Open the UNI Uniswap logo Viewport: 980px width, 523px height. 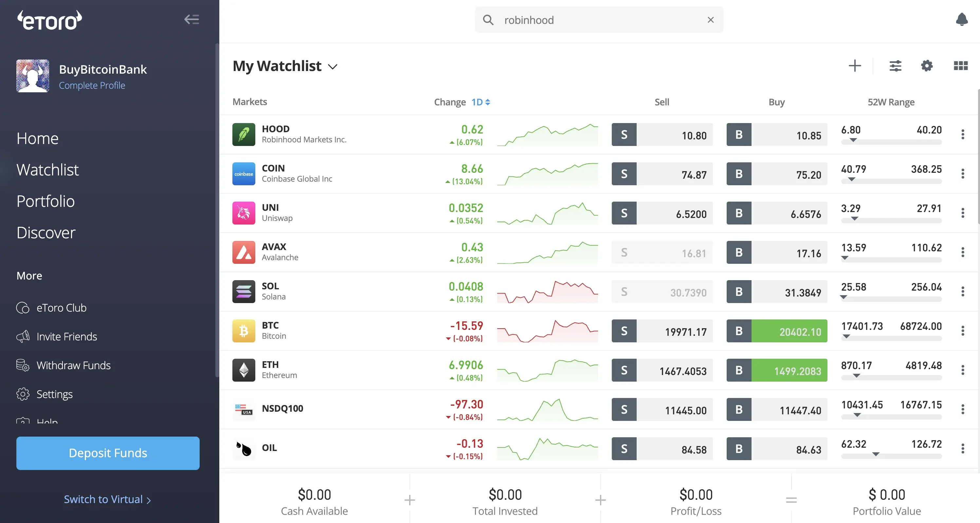[244, 213]
